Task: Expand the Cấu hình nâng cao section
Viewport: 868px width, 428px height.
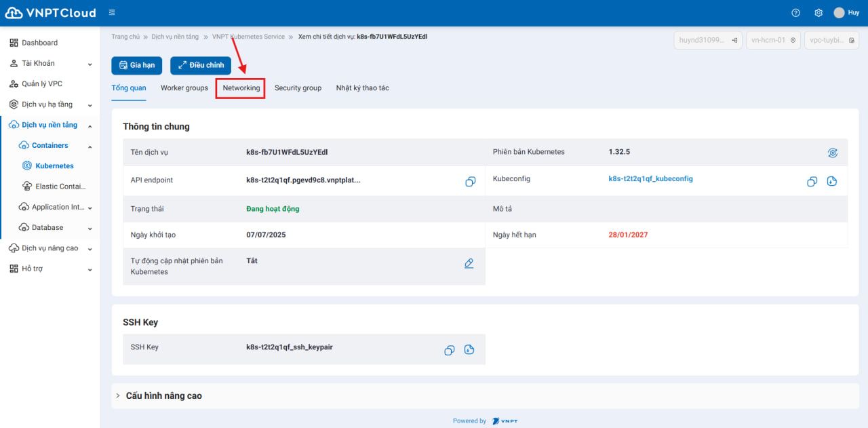Action: tap(163, 395)
